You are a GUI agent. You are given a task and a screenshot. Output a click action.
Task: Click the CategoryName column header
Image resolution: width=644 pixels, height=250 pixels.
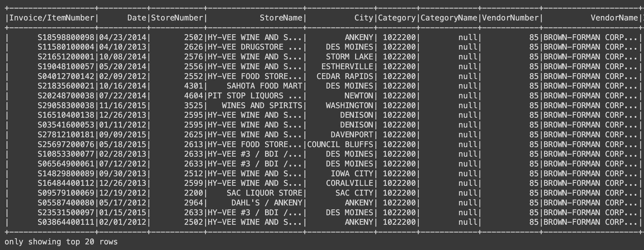[449, 18]
